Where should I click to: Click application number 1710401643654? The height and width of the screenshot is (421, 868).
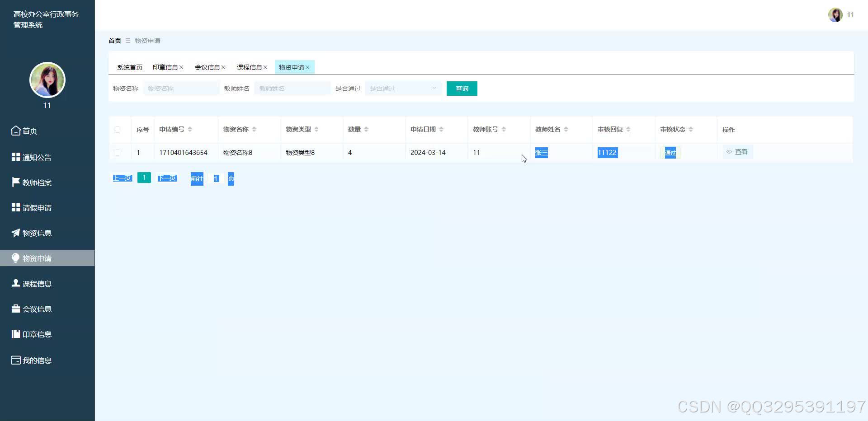(x=183, y=153)
